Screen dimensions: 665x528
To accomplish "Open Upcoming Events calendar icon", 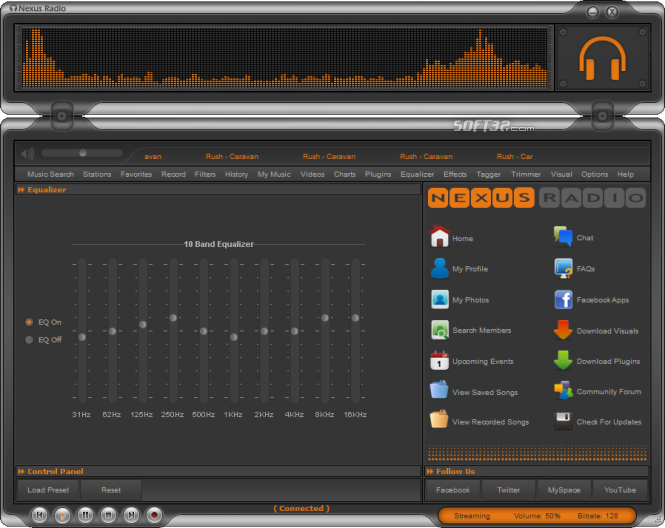I will pyautogui.click(x=439, y=361).
